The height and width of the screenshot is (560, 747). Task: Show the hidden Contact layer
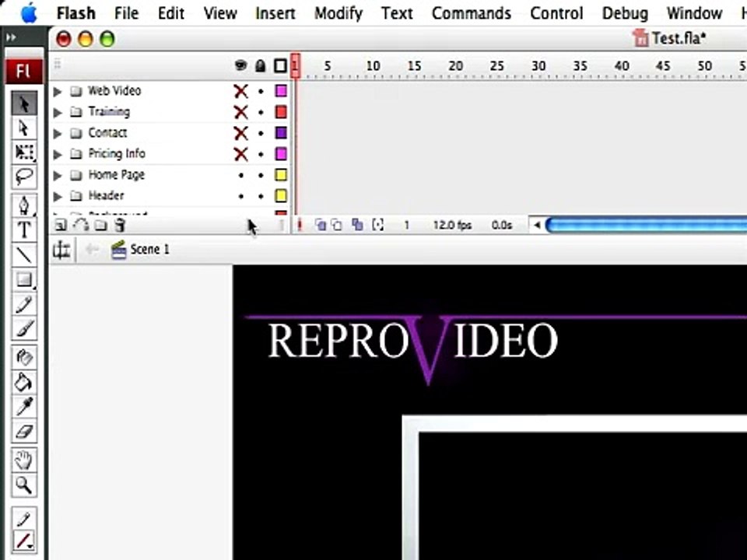click(241, 133)
